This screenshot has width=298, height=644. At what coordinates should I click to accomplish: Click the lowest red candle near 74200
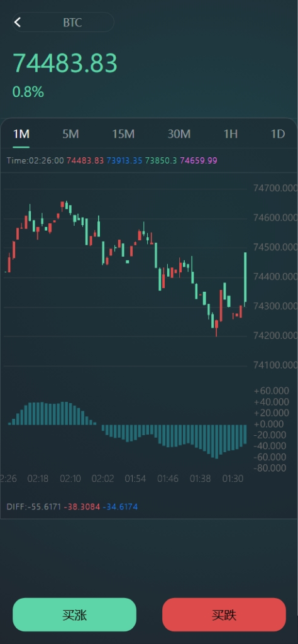(216, 328)
